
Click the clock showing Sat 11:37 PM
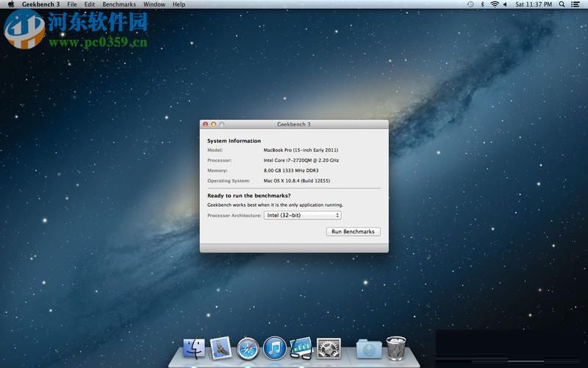pyautogui.click(x=534, y=4)
